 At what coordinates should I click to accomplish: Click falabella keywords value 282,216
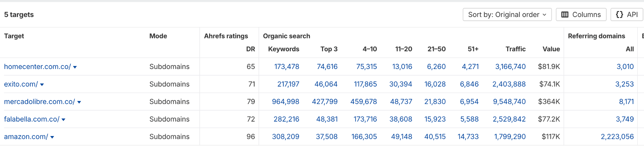pyautogui.click(x=286, y=119)
